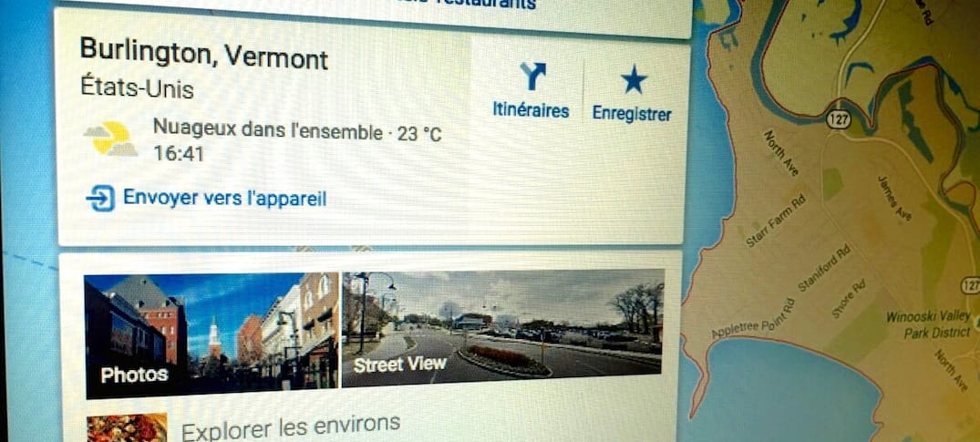Select the Itinéraires text label
The width and height of the screenshot is (980, 442).
pyautogui.click(x=531, y=110)
